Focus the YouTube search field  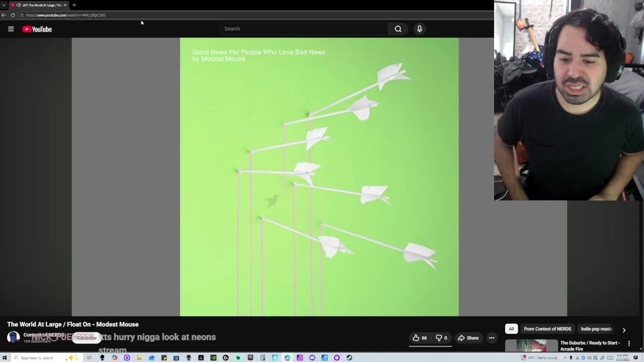(x=303, y=29)
